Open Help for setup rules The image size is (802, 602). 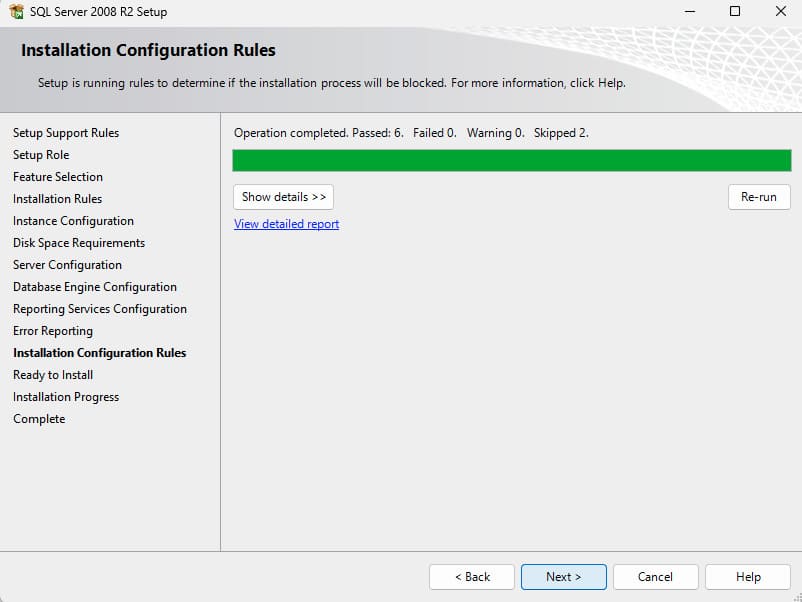pos(747,577)
